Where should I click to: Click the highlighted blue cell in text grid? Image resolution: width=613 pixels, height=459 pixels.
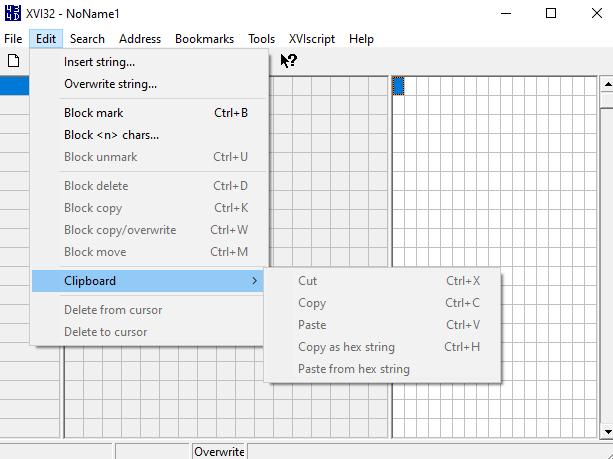[398, 86]
